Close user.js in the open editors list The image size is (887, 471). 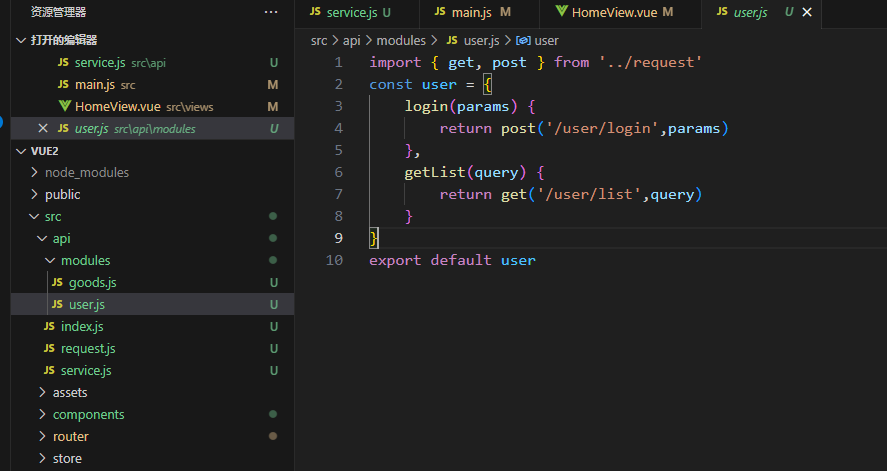tap(43, 128)
